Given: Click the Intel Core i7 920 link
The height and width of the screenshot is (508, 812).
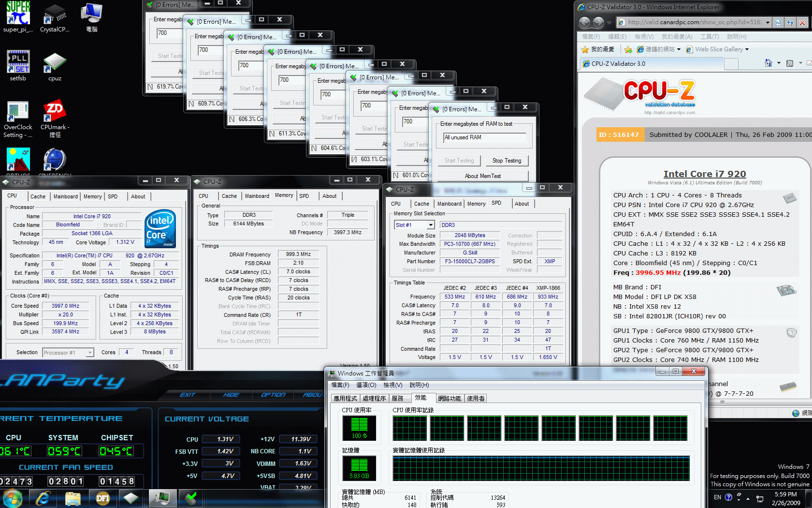Looking at the screenshot, I should pos(704,174).
